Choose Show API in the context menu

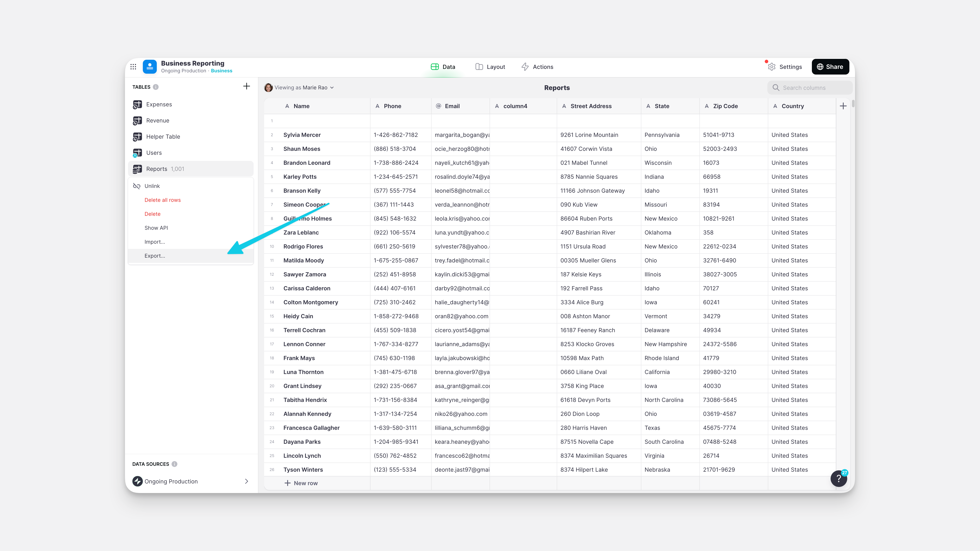[x=156, y=227]
